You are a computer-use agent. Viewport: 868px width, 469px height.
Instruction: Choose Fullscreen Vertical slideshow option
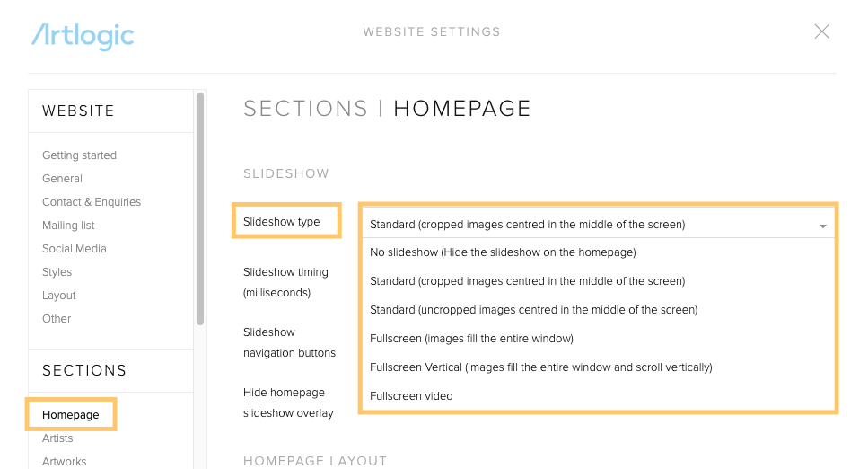[541, 367]
